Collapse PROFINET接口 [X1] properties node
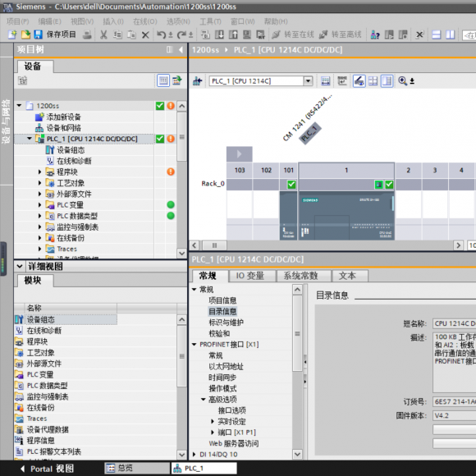The height and width of the screenshot is (476, 476). click(195, 345)
